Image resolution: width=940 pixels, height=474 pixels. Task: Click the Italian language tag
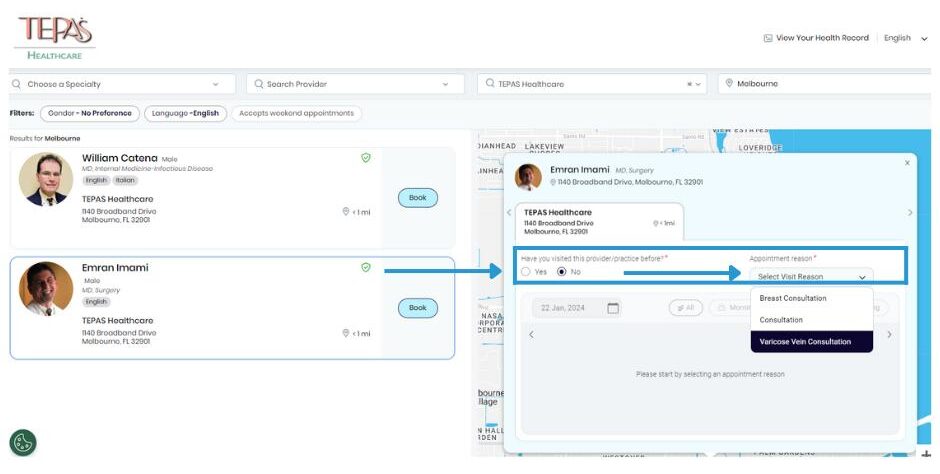click(126, 180)
